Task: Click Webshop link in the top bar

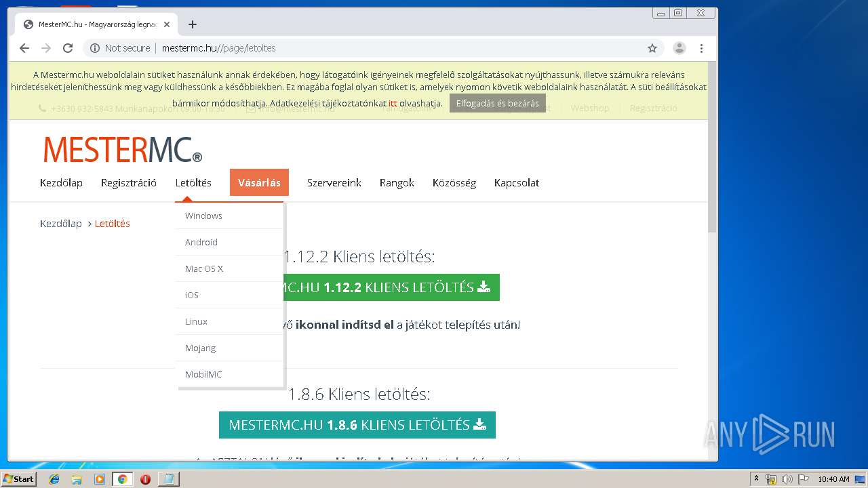Action: click(x=590, y=108)
